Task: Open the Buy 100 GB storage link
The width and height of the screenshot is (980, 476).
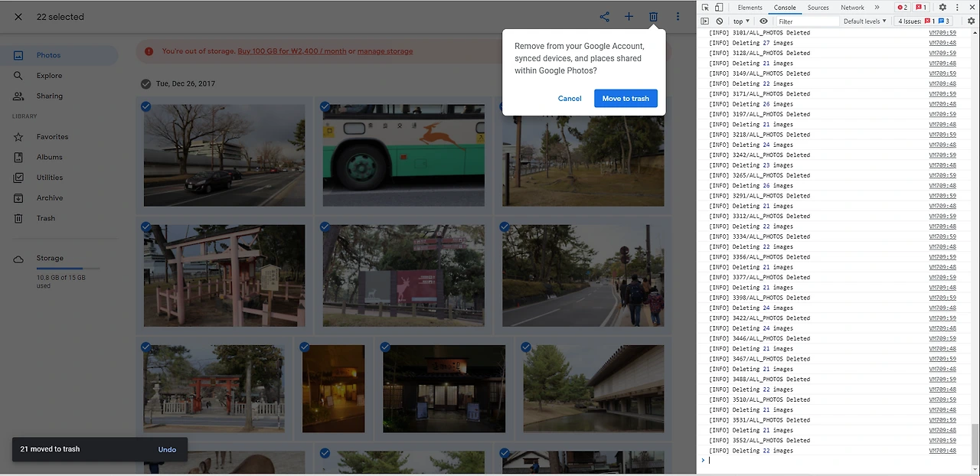Action: [292, 51]
